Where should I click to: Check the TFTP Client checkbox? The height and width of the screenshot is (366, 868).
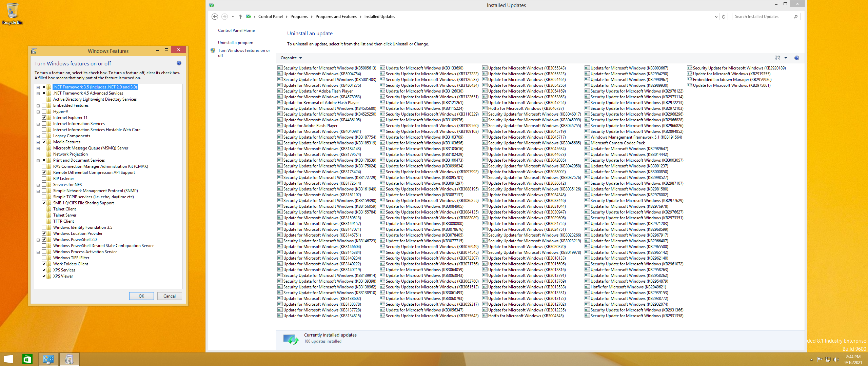pyautogui.click(x=44, y=221)
